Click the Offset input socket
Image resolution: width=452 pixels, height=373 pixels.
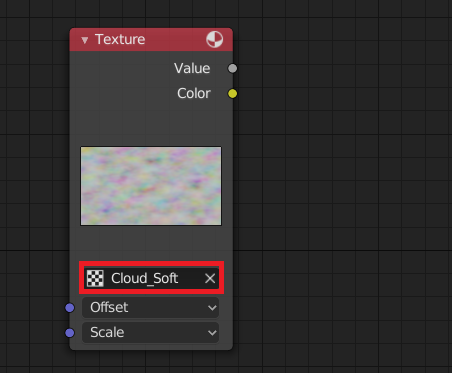tap(70, 308)
